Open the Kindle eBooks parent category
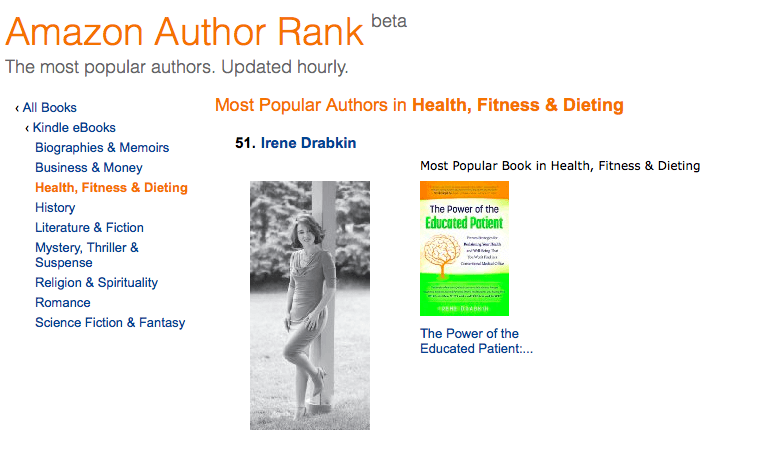762x455 pixels. [74, 127]
